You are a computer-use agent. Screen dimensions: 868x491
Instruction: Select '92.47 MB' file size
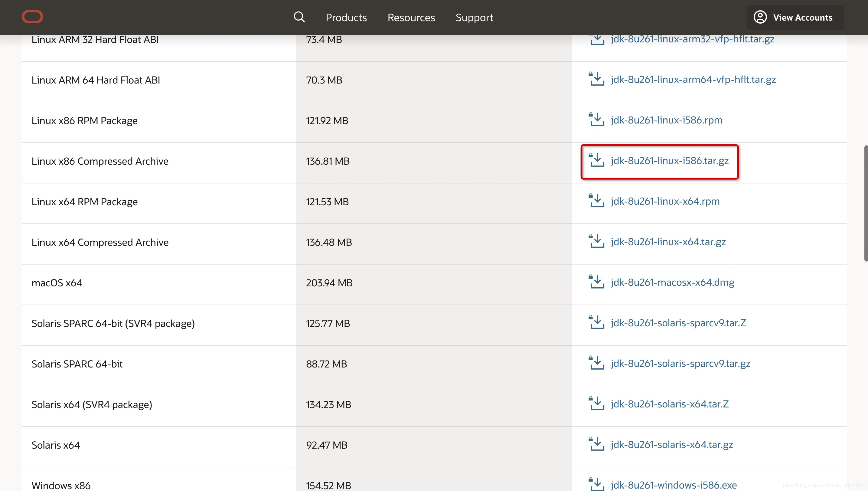coord(327,445)
